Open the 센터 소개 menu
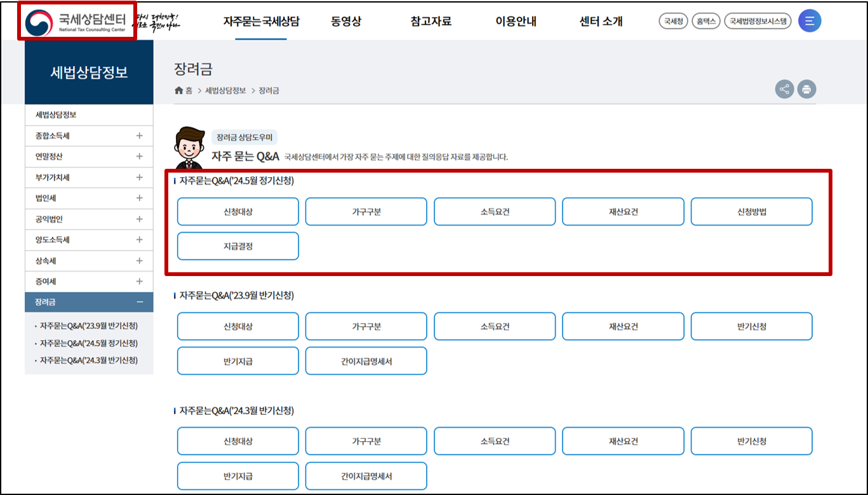This screenshot has height=495, width=868. coord(600,20)
